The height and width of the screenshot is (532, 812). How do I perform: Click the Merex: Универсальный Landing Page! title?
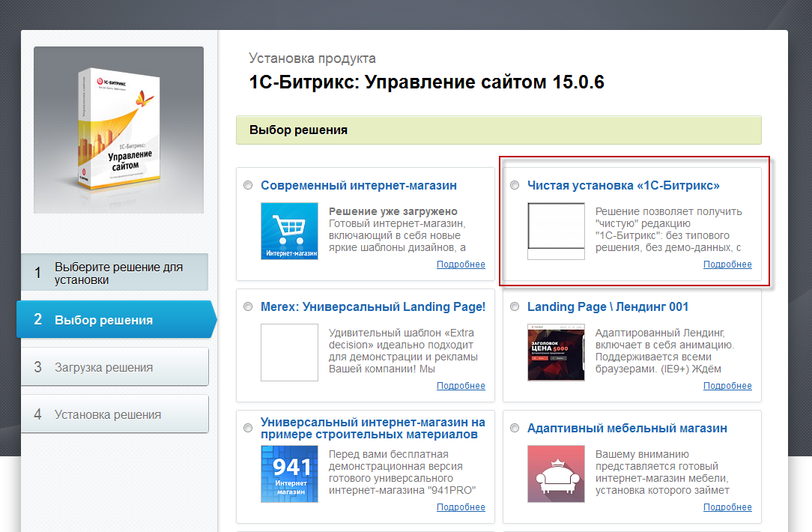pyautogui.click(x=373, y=306)
